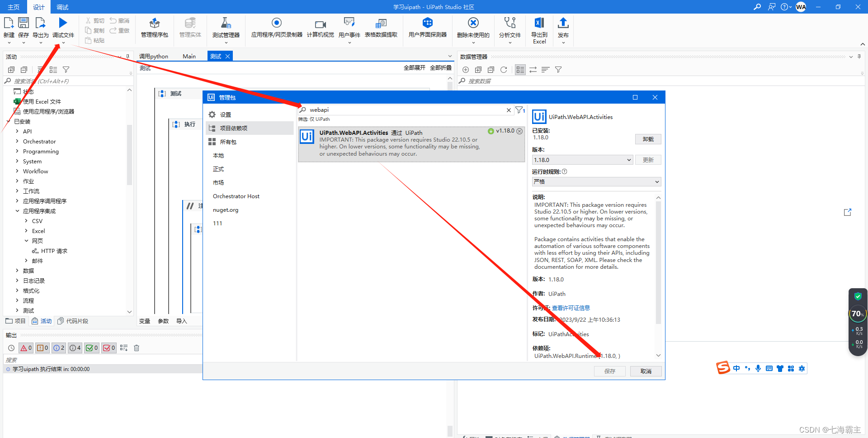
Task: Click the 保存 button in package manager dialog
Action: [610, 371]
